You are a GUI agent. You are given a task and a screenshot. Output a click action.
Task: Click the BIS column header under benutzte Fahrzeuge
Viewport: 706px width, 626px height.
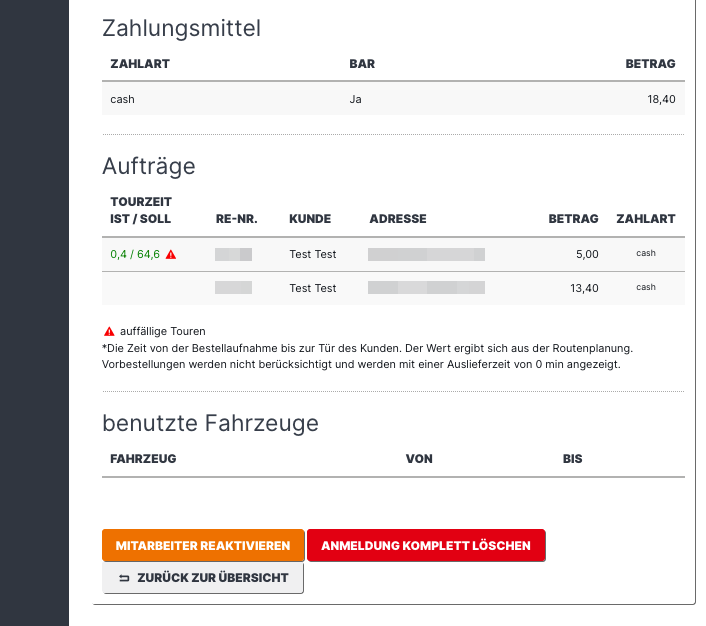click(572, 459)
